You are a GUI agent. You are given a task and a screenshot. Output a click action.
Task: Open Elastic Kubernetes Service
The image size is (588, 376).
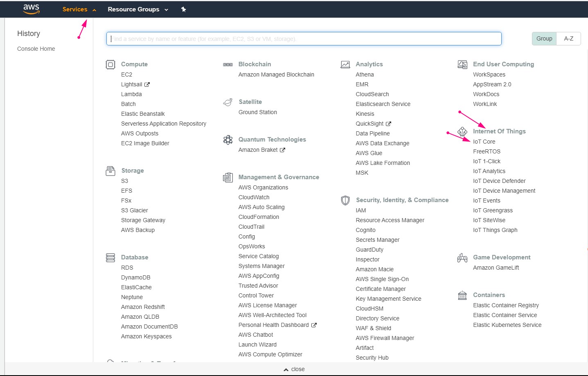click(507, 325)
